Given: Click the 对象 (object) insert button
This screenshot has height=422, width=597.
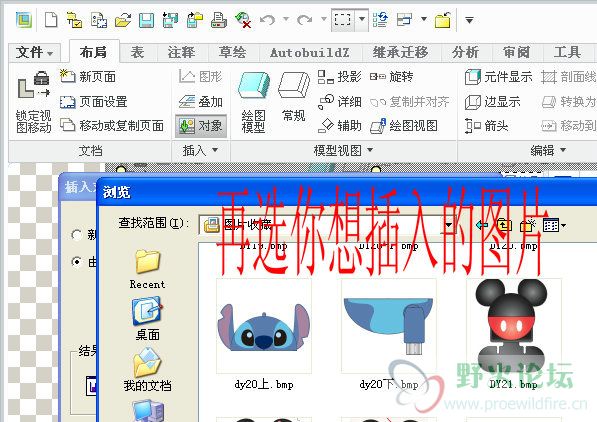Looking at the screenshot, I should [x=201, y=126].
